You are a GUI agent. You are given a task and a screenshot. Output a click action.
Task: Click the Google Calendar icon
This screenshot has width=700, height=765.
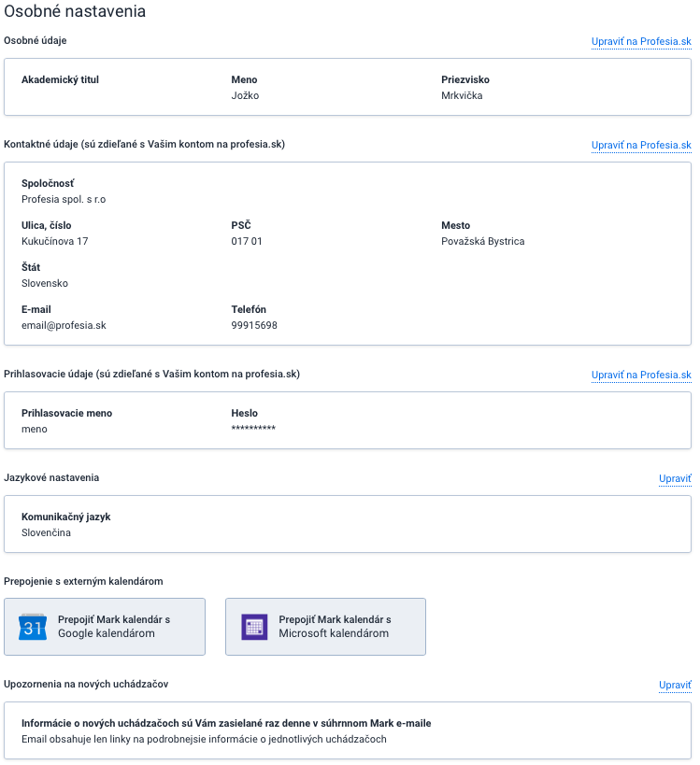(x=32, y=627)
